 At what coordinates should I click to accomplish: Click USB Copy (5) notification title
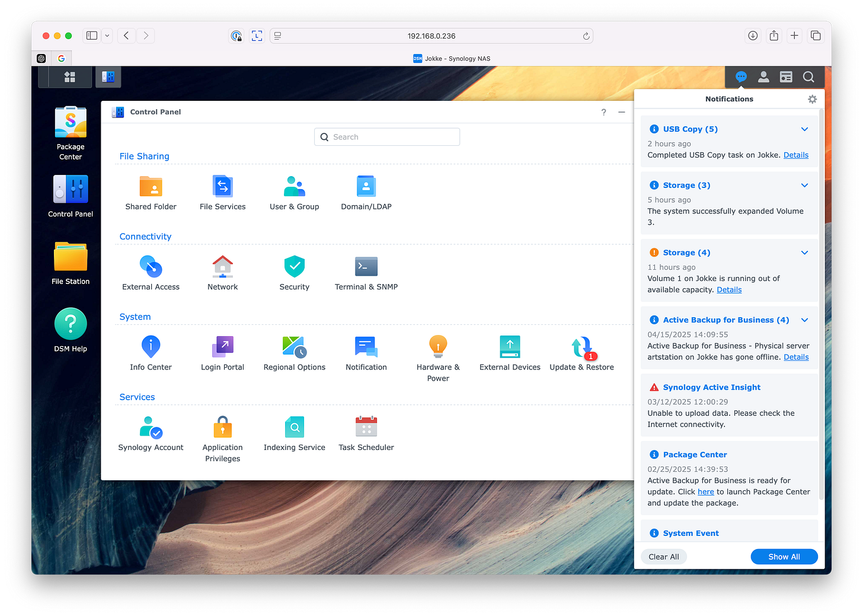tap(690, 129)
